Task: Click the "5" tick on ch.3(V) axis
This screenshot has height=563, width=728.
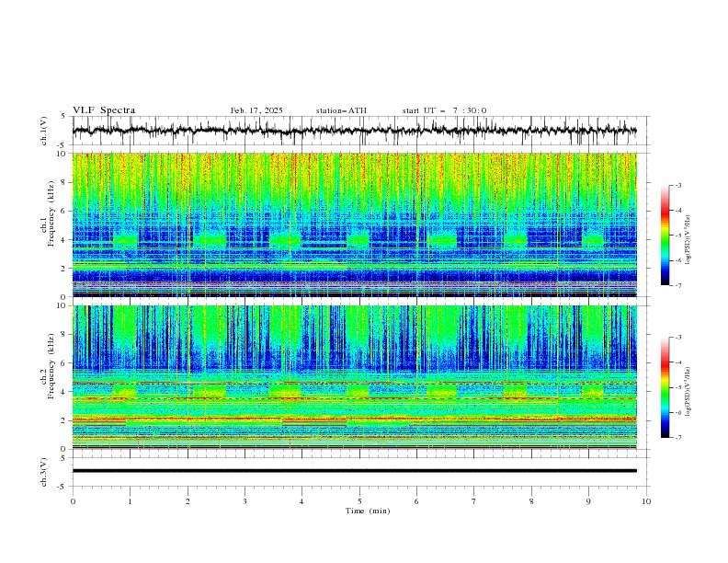Action: click(x=63, y=458)
